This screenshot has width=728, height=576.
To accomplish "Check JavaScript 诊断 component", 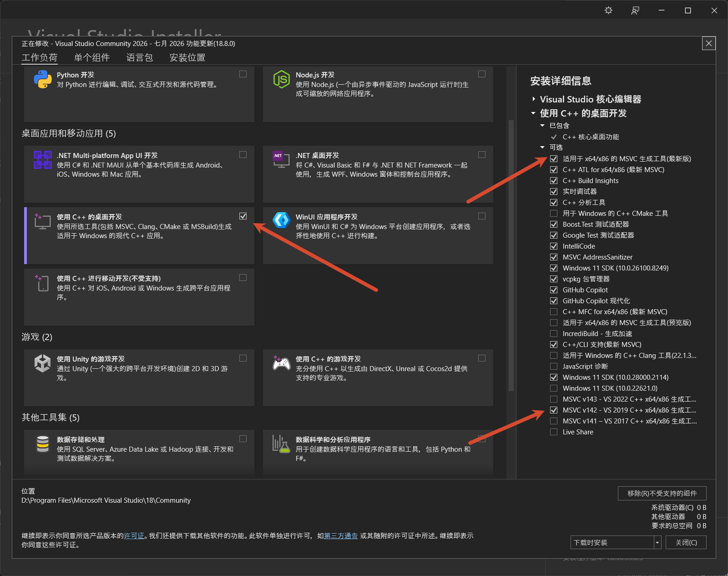I will (554, 366).
